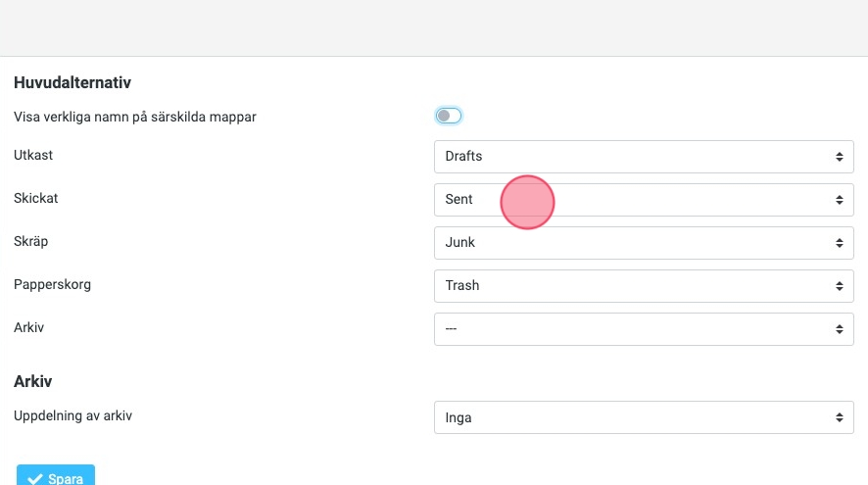Open the Skickat dropdown showing Sent
The image size is (868, 485).
coord(643,200)
